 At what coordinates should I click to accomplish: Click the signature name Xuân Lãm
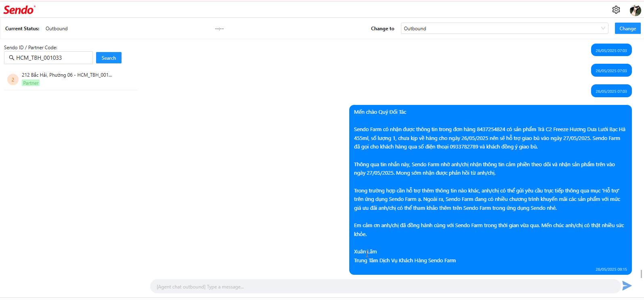tap(365, 252)
